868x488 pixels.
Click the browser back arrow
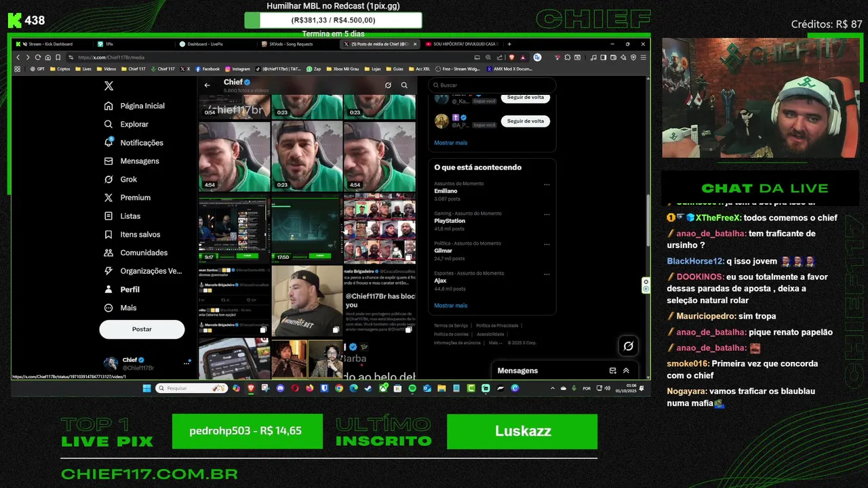point(18,58)
